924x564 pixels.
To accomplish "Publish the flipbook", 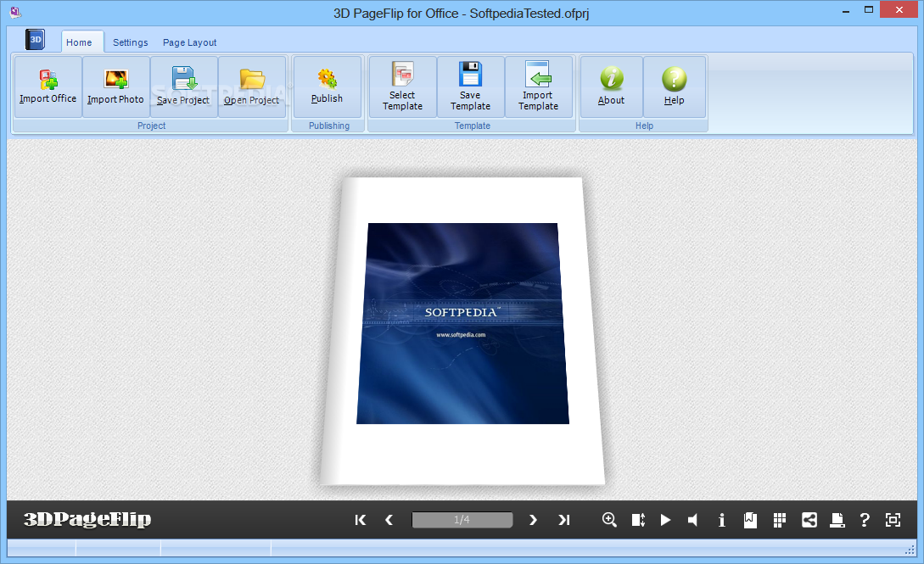I will click(x=327, y=87).
